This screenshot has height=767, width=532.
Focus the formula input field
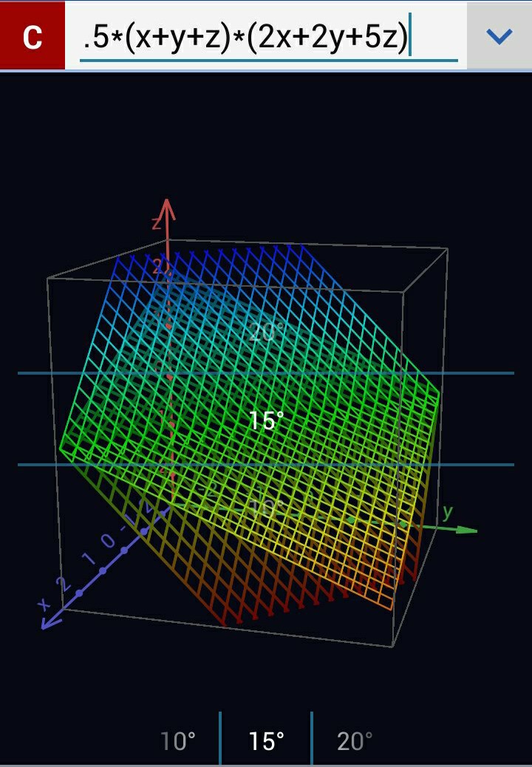click(266, 37)
